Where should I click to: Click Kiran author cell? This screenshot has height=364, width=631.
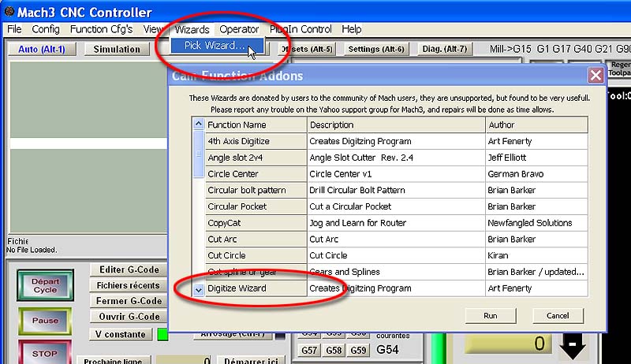(x=537, y=255)
